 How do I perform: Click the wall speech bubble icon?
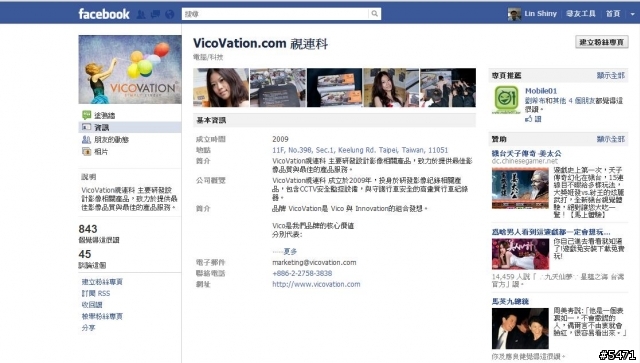point(87,115)
